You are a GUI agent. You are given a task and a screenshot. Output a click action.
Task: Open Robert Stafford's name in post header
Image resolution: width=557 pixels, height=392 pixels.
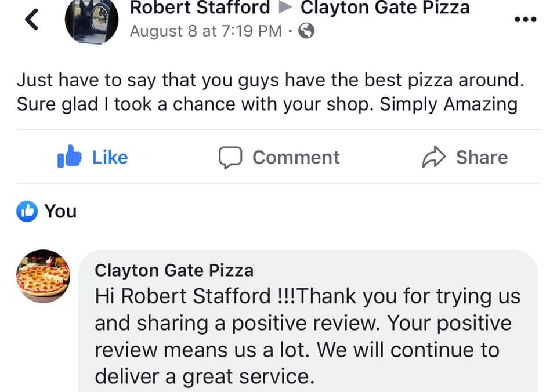[x=200, y=8]
